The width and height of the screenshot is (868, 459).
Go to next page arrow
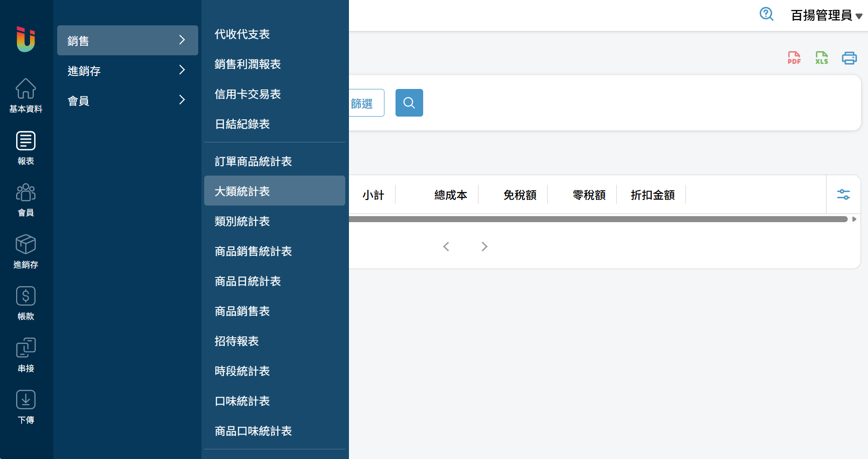[x=484, y=247]
